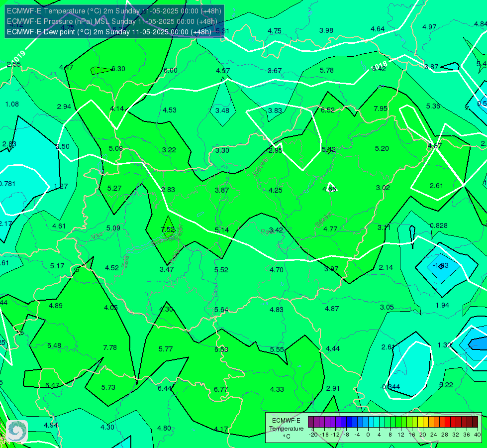This screenshot has width=487, height=448.
Task: Click the negative dew point value -0.344
Action: (390, 387)
